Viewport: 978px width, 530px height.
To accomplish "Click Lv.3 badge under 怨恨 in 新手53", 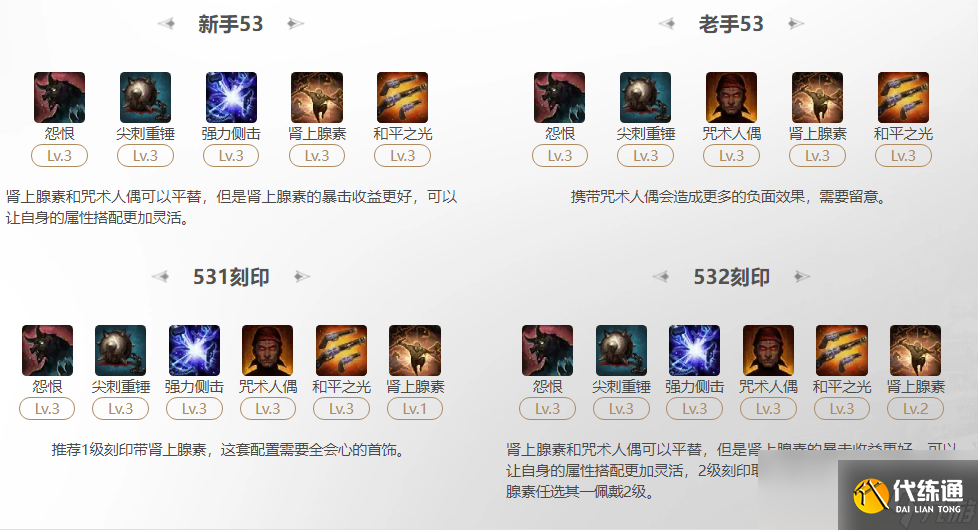I will tap(59, 156).
